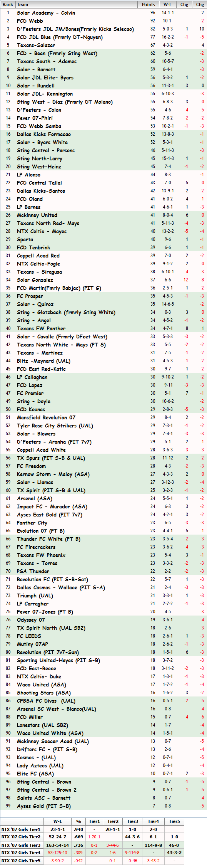Open Odyssey 07 team row
This screenshot has height=868, width=207.
(103, 620)
